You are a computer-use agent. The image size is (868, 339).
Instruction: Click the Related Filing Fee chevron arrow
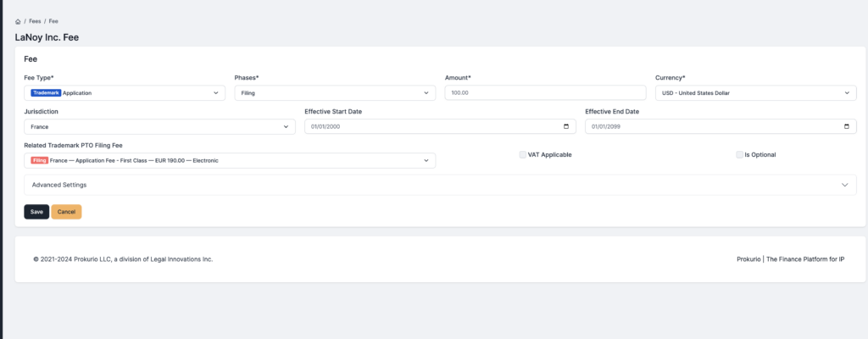click(426, 161)
